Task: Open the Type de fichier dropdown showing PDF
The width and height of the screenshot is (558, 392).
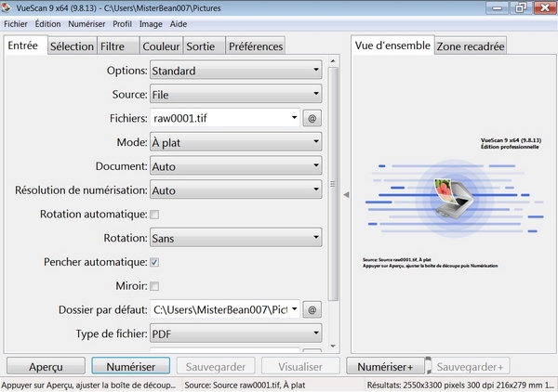Action: (x=236, y=333)
